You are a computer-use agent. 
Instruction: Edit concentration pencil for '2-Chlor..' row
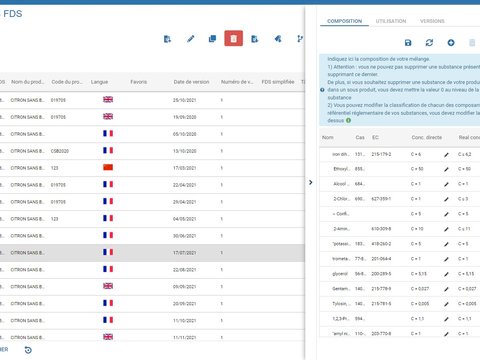pyautogui.click(x=446, y=199)
